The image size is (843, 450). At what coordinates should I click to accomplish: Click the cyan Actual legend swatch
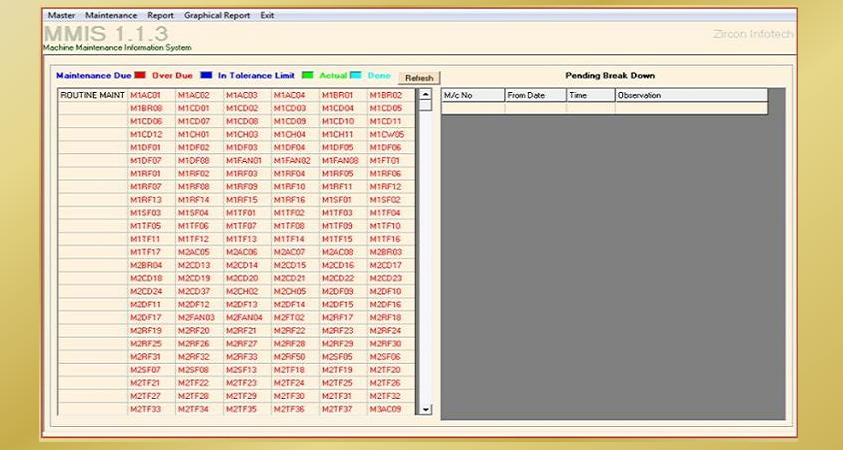(355, 75)
